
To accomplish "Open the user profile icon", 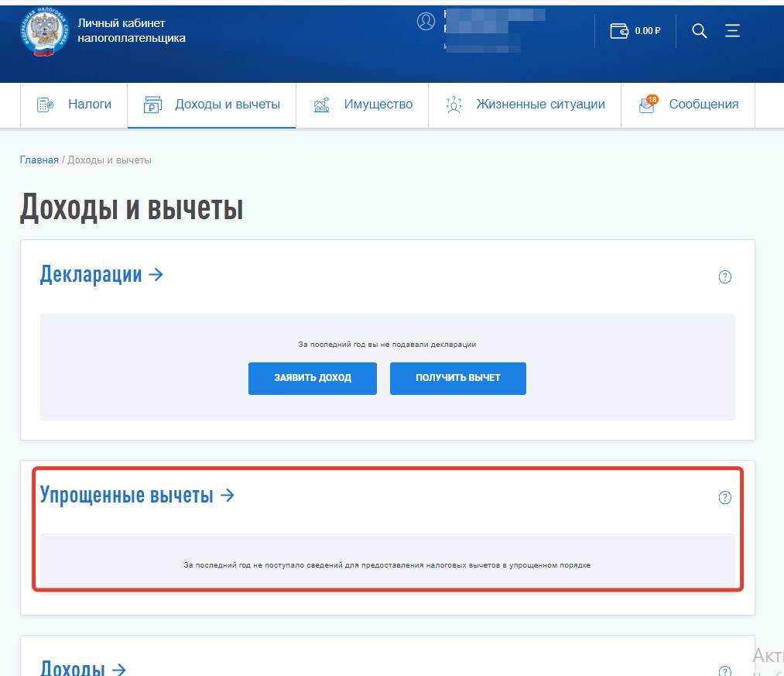I will point(426,22).
